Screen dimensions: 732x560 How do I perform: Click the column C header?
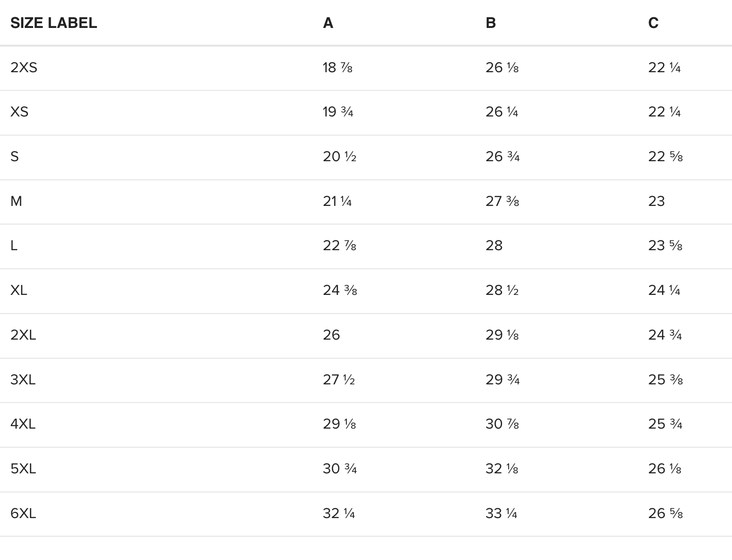(x=653, y=23)
